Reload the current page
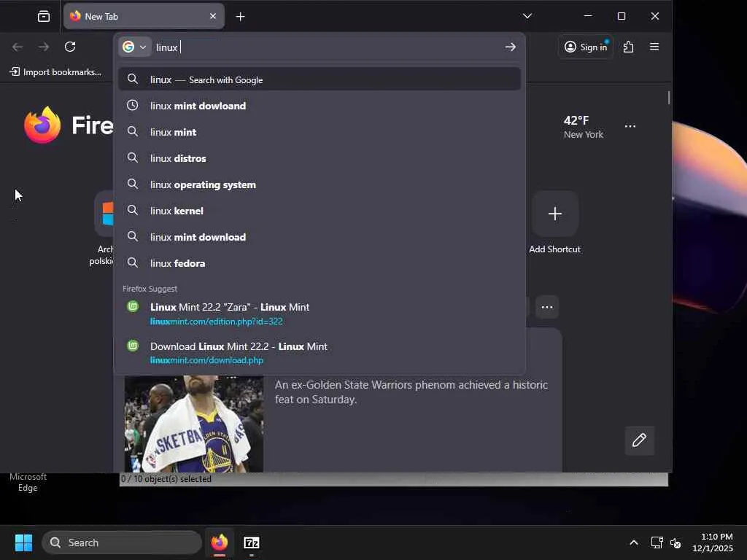The width and height of the screenshot is (747, 560). [x=70, y=47]
